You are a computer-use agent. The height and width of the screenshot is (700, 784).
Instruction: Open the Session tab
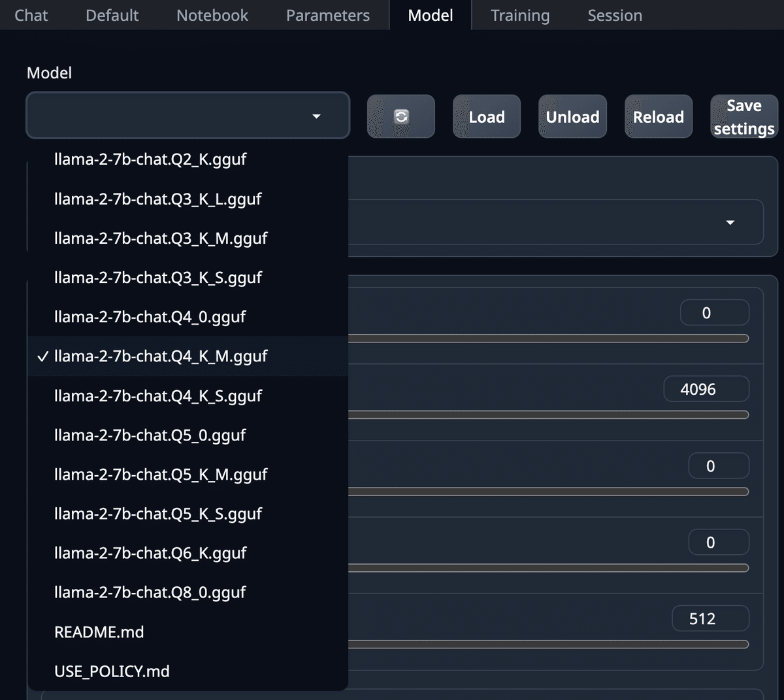615,15
